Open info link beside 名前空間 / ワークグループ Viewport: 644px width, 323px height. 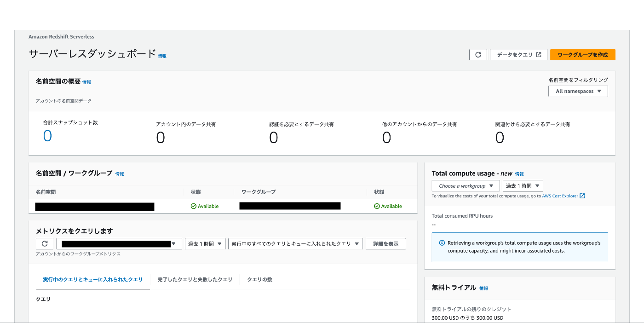pos(120,174)
